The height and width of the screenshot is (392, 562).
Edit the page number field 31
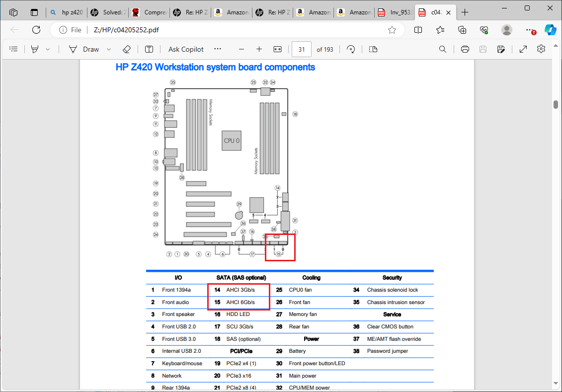302,49
